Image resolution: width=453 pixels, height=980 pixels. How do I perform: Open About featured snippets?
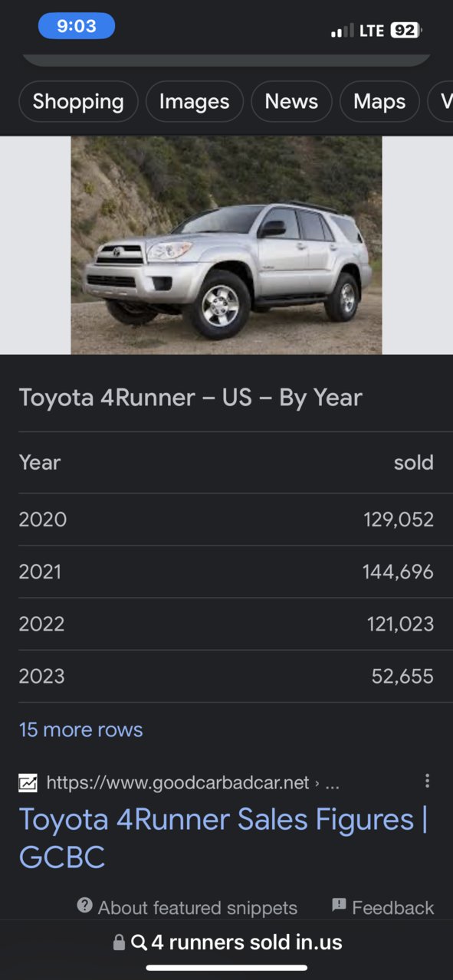pyautogui.click(x=197, y=908)
